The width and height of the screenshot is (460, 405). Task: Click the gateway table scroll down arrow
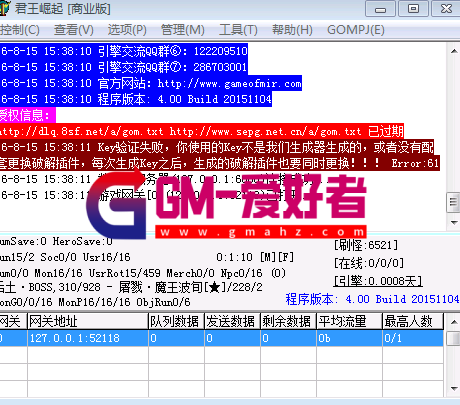click(x=454, y=389)
